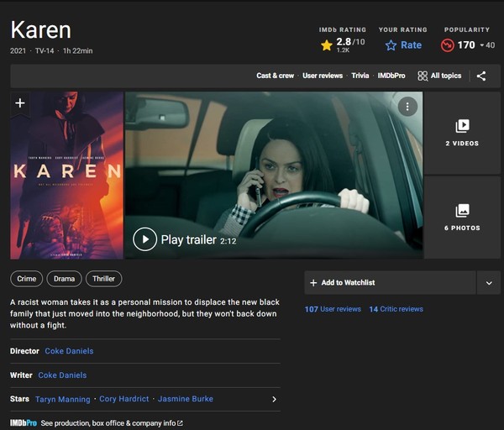
Task: Play the trailer with the circular play icon
Action: click(145, 239)
